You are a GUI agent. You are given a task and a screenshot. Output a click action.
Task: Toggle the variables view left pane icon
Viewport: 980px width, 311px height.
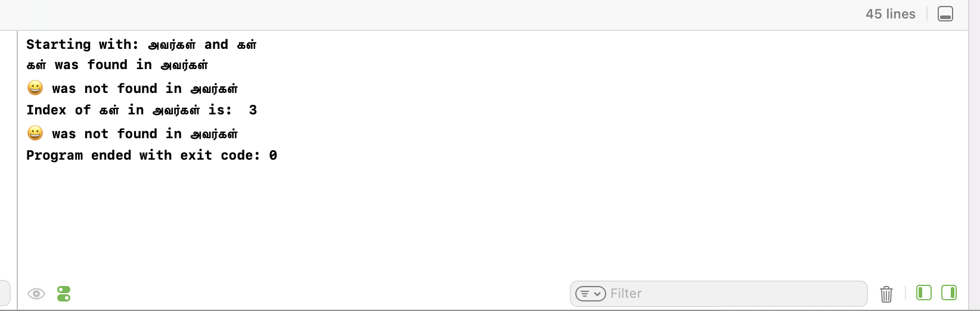tap(924, 293)
